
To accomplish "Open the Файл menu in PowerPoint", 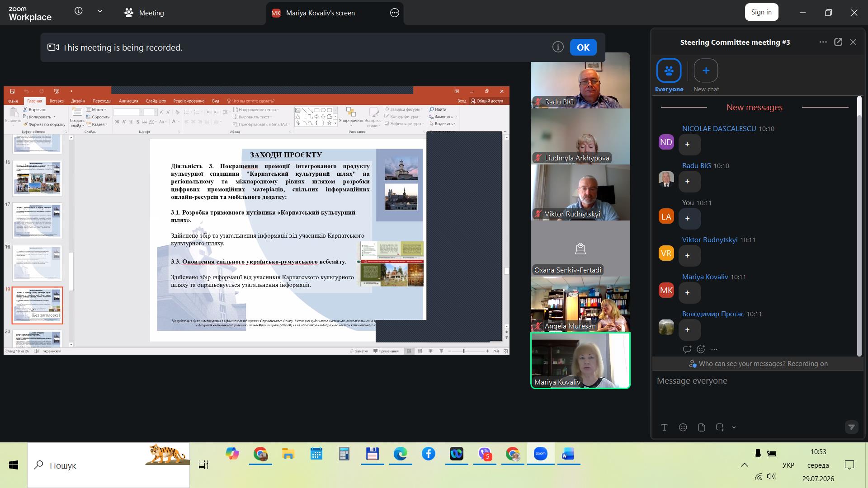I will (13, 101).
